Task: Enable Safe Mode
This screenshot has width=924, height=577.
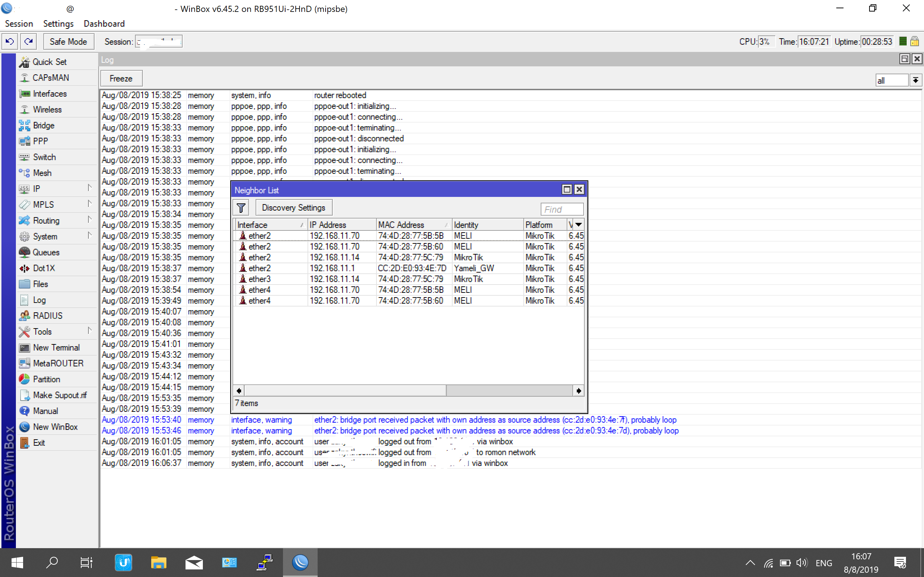Action: point(68,41)
